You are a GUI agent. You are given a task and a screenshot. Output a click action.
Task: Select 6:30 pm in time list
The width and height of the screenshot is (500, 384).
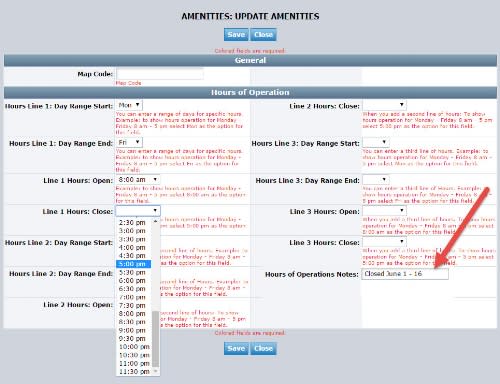point(134,289)
